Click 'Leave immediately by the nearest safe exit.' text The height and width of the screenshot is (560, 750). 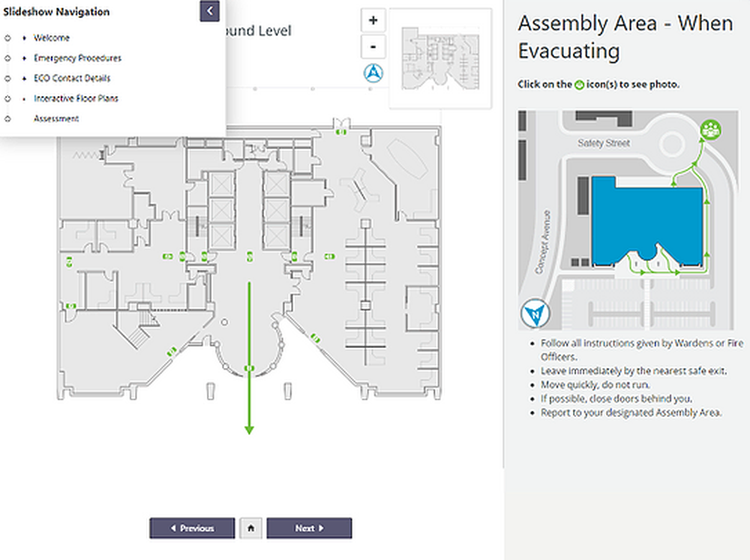(x=634, y=370)
